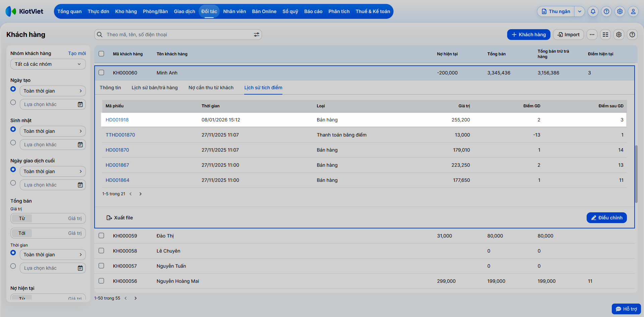Expand Tổng bán Thời gian Toàn thời gian
Image resolution: width=644 pixels, height=317 pixels.
pos(53,255)
